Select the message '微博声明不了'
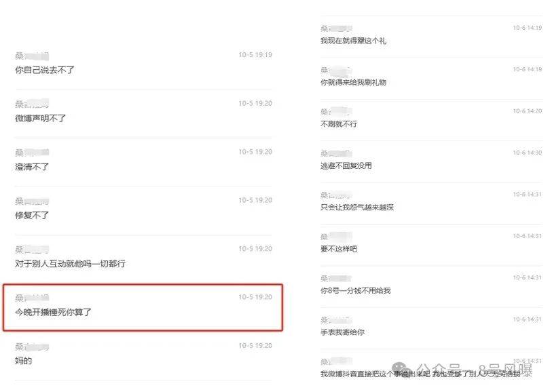This screenshot has height=392, width=550. [x=40, y=119]
